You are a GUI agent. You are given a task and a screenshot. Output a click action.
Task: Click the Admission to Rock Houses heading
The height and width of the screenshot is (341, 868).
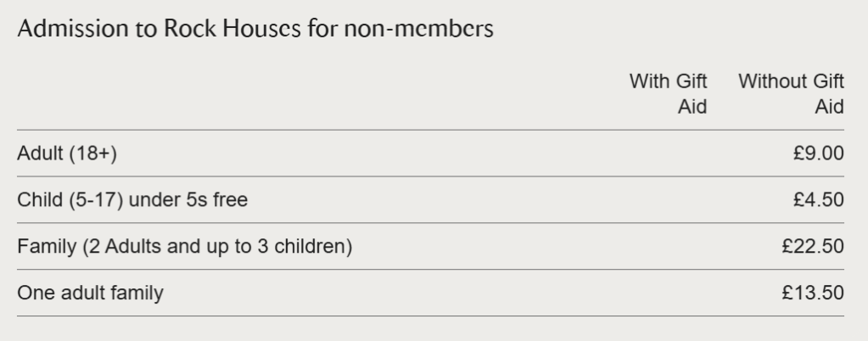coord(255,29)
